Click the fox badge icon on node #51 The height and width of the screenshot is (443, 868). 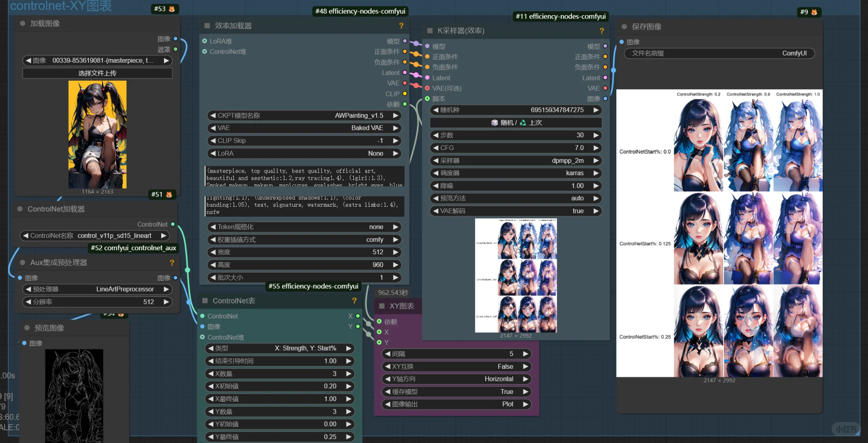[169, 194]
